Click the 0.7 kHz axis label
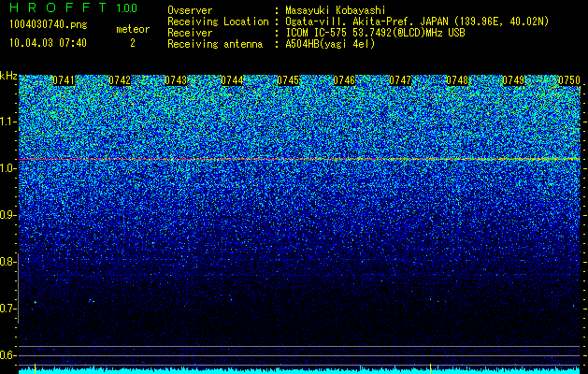This screenshot has height=374, width=588. (7, 309)
